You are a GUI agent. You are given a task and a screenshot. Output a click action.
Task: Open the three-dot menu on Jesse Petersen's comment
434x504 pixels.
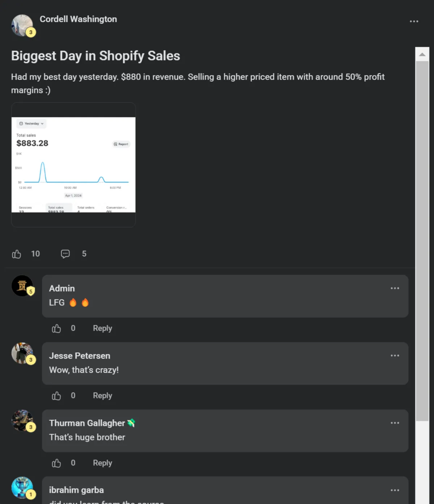pos(395,356)
